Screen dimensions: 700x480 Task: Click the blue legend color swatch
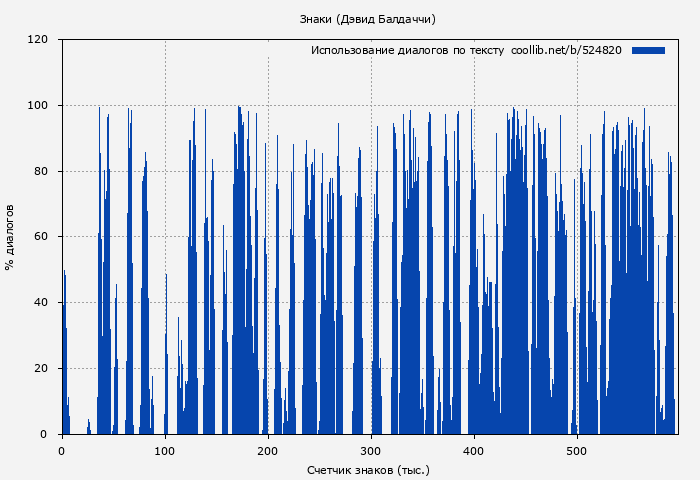pyautogui.click(x=648, y=50)
